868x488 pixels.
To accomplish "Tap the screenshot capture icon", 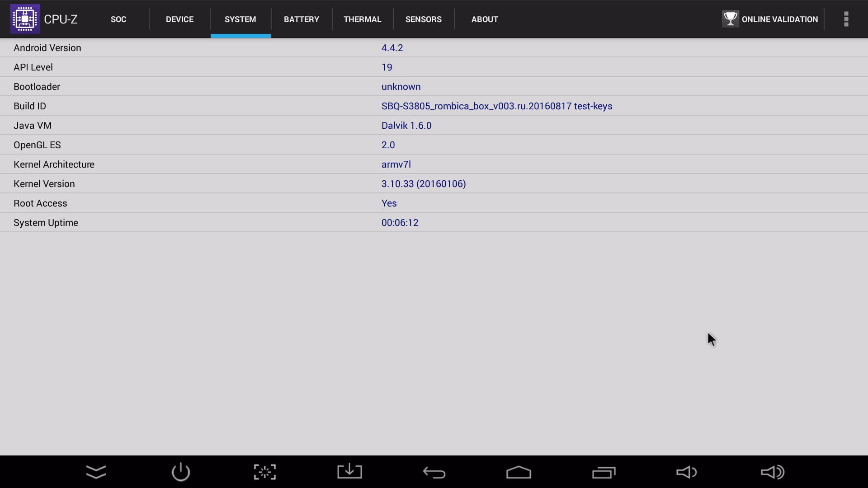I will pyautogui.click(x=265, y=472).
